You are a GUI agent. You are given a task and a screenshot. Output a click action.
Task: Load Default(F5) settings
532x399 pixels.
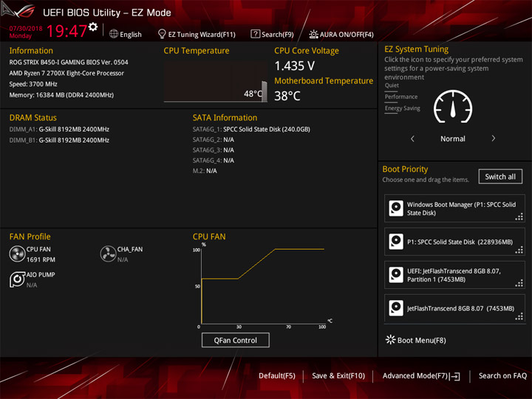[x=277, y=375]
